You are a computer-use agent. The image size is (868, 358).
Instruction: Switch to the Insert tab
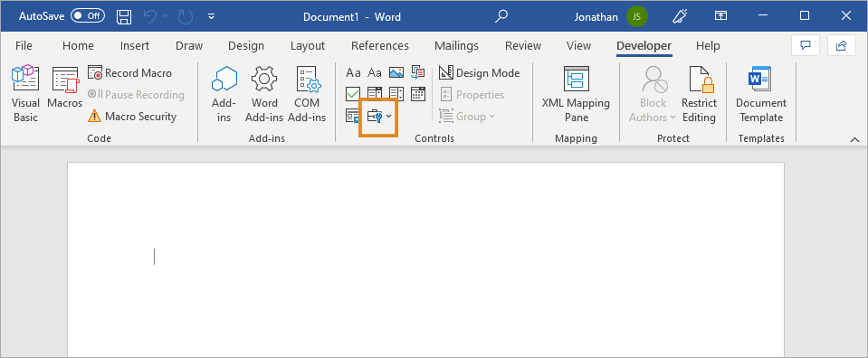pos(135,46)
